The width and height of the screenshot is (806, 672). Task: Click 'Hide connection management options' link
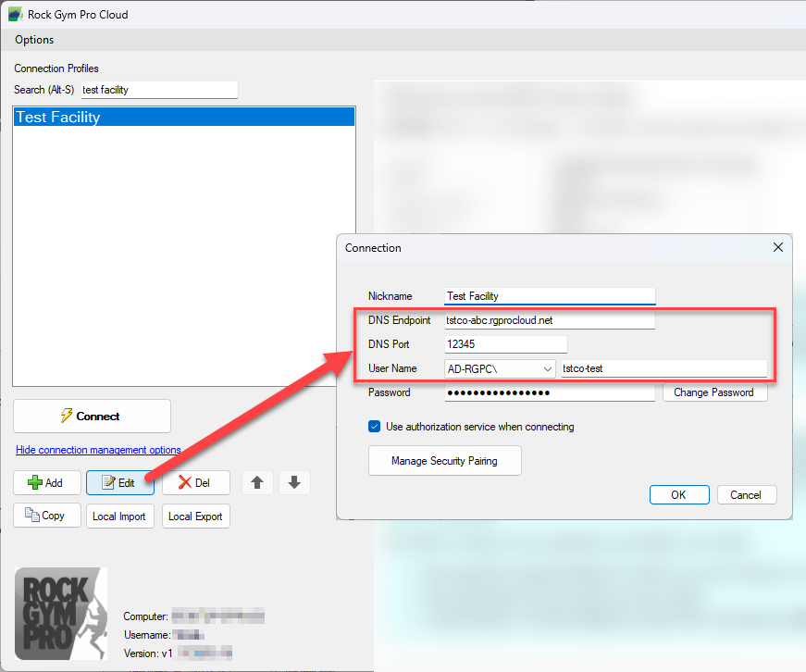pos(97,449)
